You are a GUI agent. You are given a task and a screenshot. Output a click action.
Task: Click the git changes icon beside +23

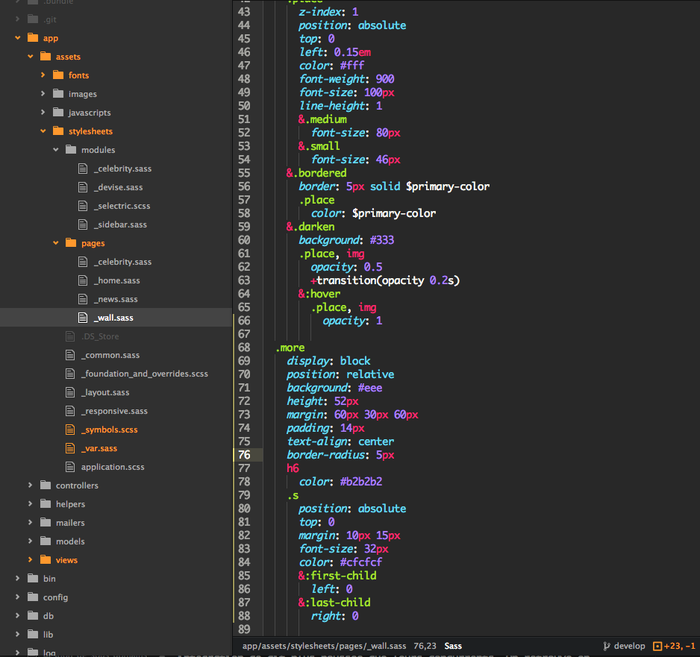tap(657, 646)
